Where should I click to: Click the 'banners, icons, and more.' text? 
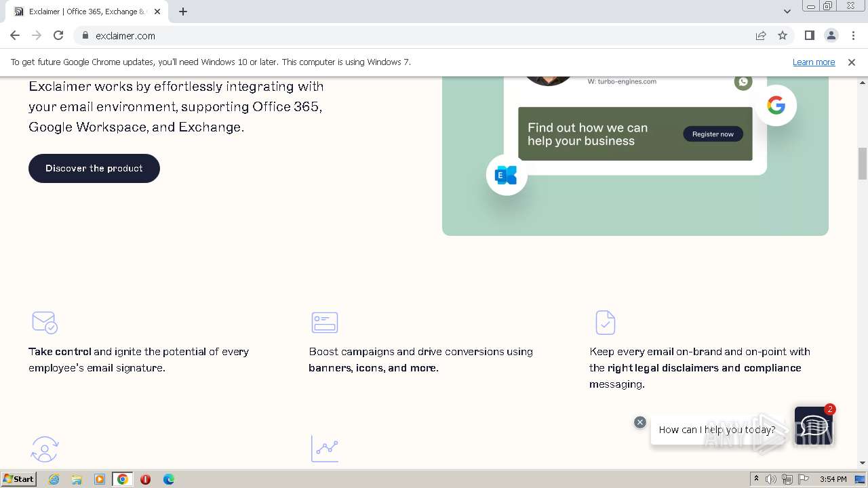[374, 368]
